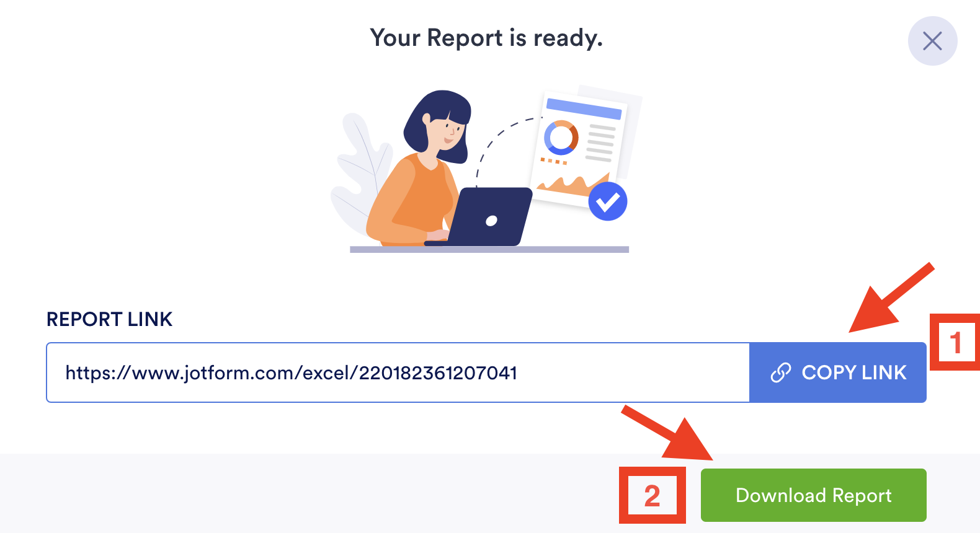Click the red box numbered 1
The image size is (980, 533).
[955, 343]
